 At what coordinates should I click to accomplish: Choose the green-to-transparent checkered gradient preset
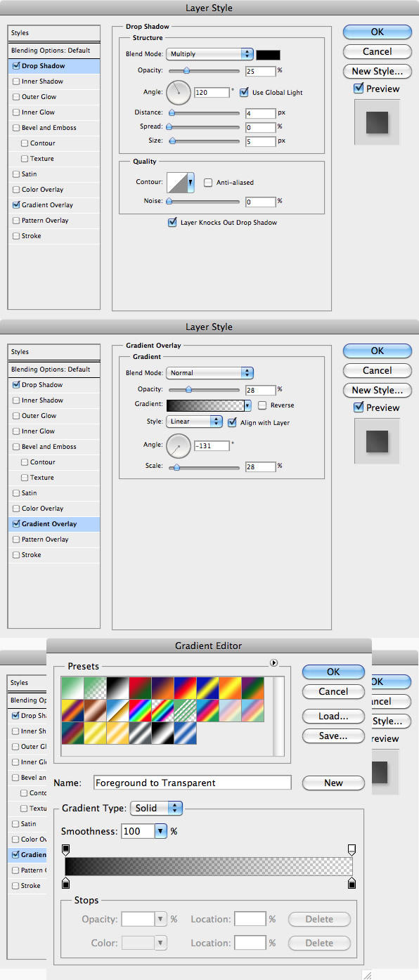pyautogui.click(x=96, y=688)
